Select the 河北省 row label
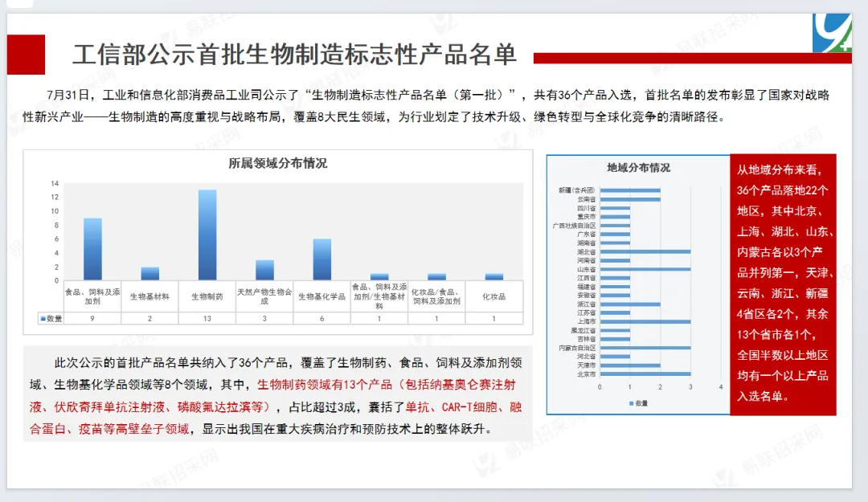 pos(586,357)
